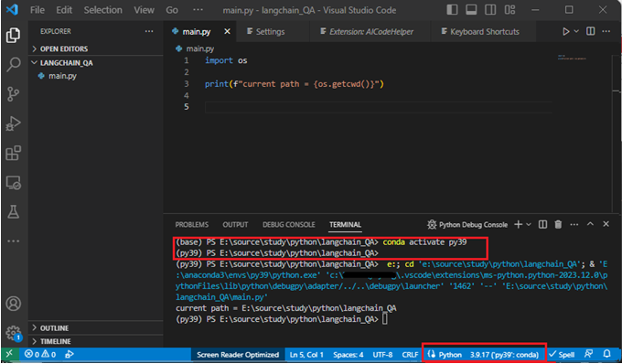Click the Spaces: 4 indentation setting
Screen dimensions: 622x364
point(348,355)
